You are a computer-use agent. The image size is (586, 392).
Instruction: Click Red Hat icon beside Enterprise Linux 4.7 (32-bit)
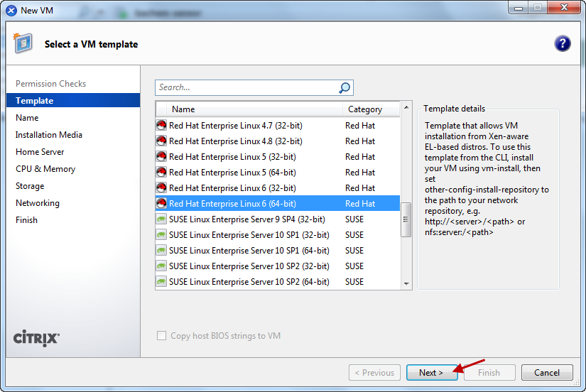coord(161,125)
